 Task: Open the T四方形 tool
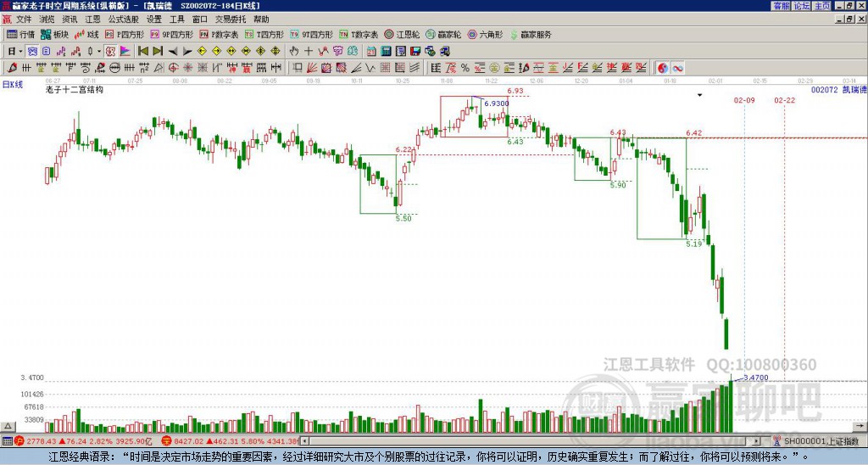tap(264, 34)
